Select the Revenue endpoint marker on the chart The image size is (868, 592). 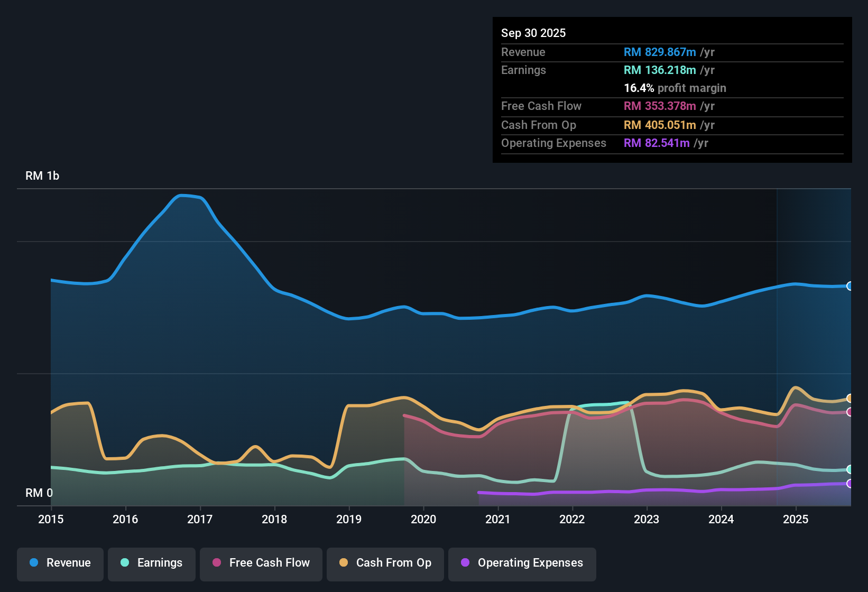click(850, 286)
